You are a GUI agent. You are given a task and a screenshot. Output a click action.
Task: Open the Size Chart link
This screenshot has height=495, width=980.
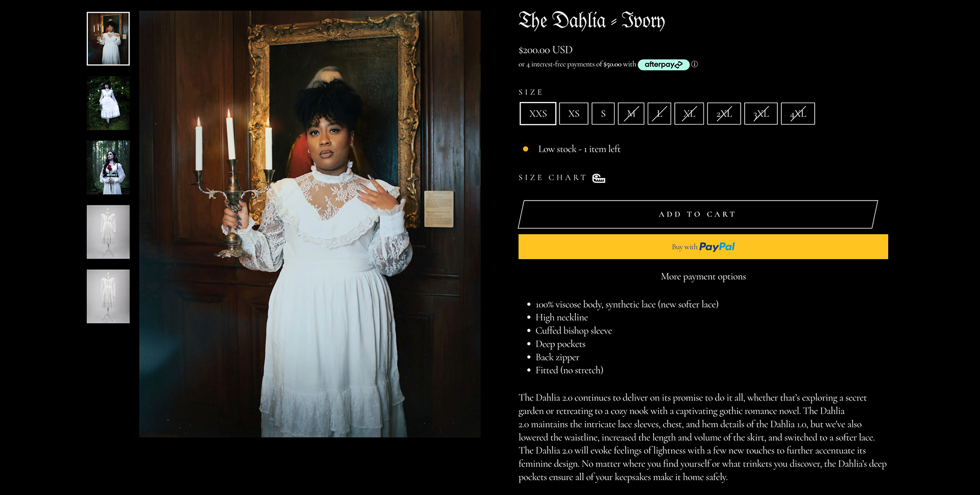tap(553, 178)
